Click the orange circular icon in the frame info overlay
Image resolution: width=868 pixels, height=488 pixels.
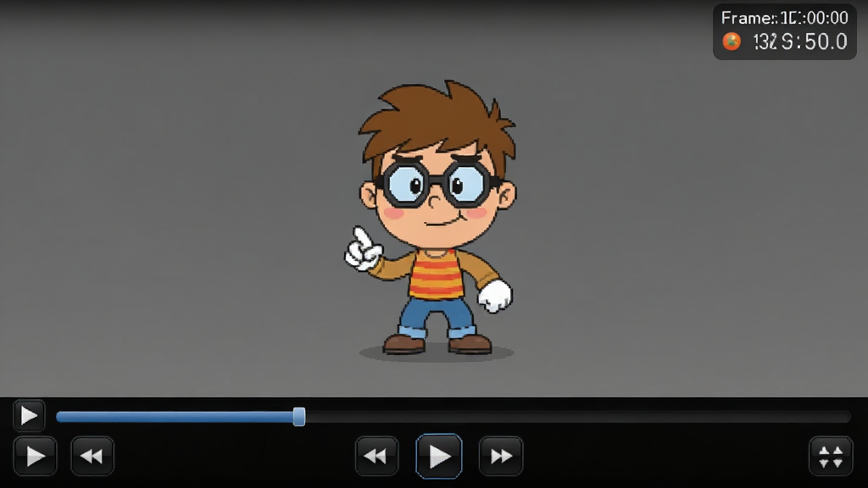732,42
